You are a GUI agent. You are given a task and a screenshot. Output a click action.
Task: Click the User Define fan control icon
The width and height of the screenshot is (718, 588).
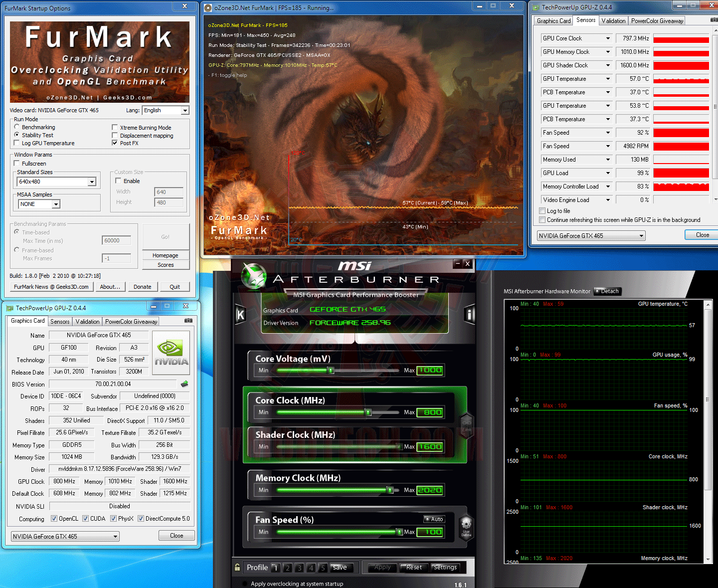(466, 527)
